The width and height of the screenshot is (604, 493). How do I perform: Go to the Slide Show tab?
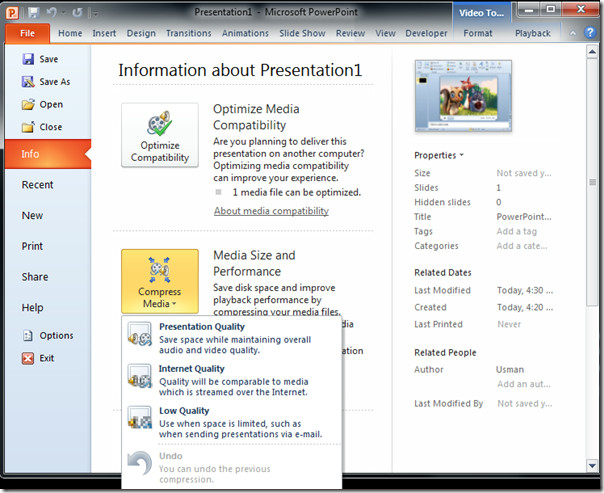click(x=302, y=34)
